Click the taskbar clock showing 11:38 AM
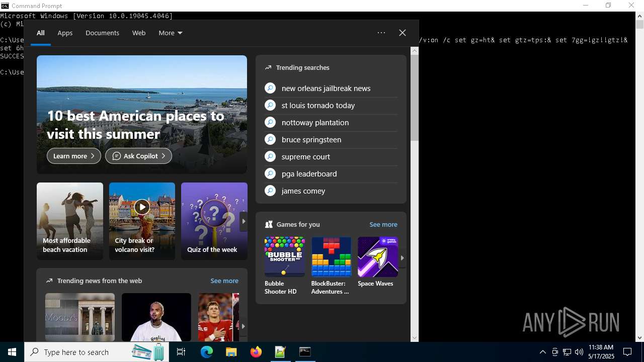Image resolution: width=644 pixels, height=362 pixels. pos(601,352)
